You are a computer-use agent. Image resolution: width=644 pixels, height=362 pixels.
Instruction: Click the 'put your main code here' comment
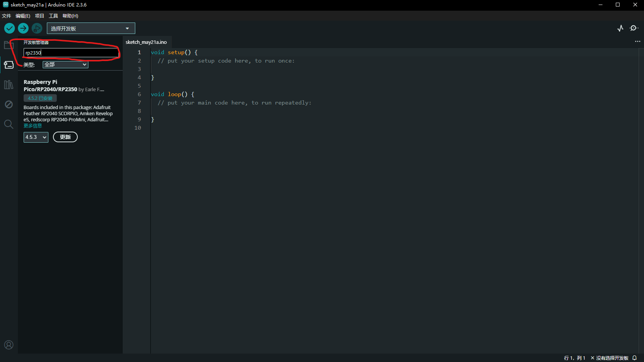[x=235, y=103]
